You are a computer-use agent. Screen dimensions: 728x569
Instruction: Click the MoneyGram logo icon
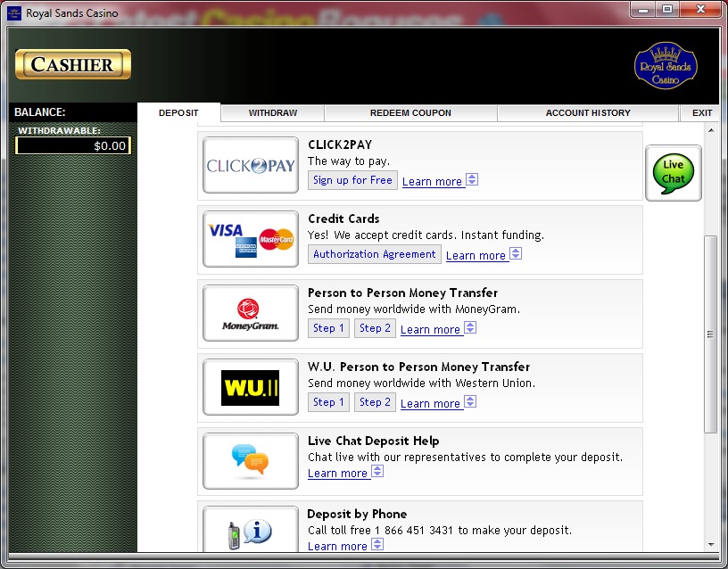251,313
